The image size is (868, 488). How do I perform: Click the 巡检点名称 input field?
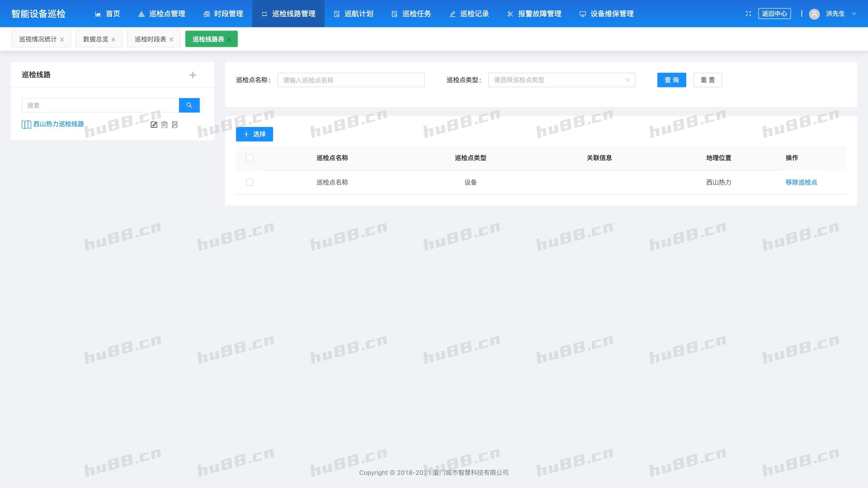(x=351, y=80)
